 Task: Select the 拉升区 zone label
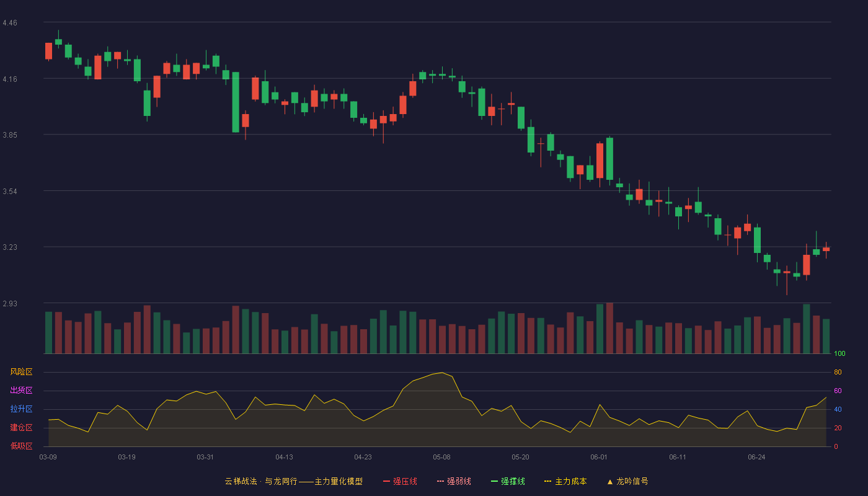click(x=21, y=409)
